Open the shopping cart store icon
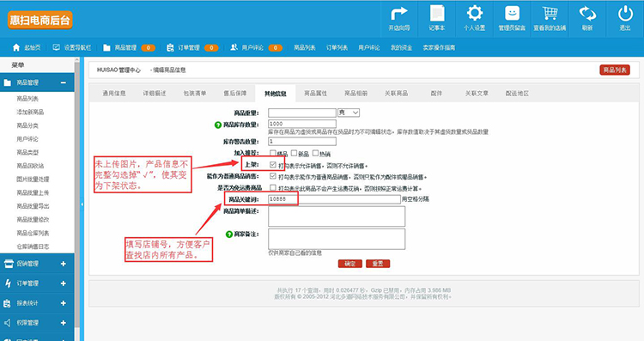 [x=550, y=13]
